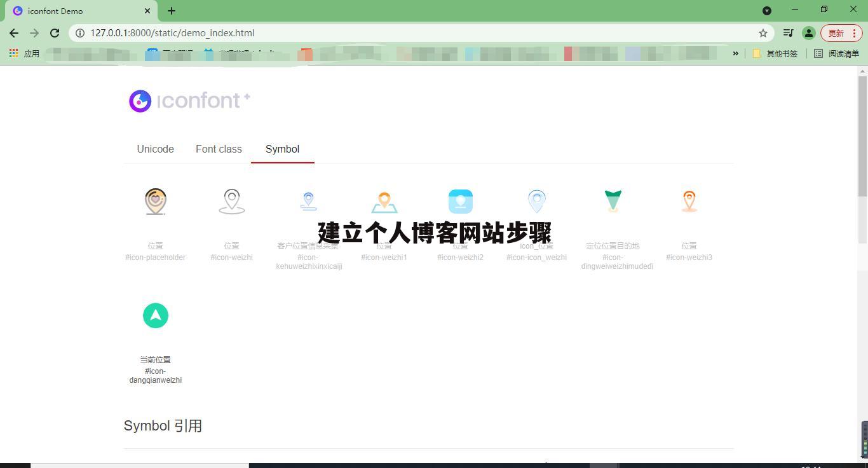This screenshot has height=468, width=868.
Task: Go back to the previous page
Action: pos(14,33)
